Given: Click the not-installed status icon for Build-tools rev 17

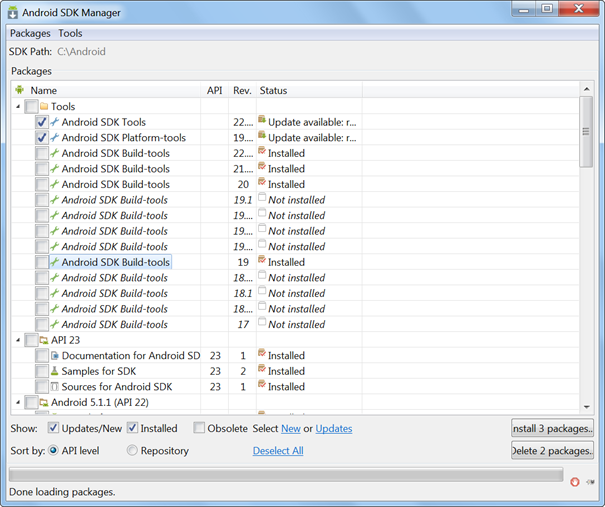Looking at the screenshot, I should [262, 322].
